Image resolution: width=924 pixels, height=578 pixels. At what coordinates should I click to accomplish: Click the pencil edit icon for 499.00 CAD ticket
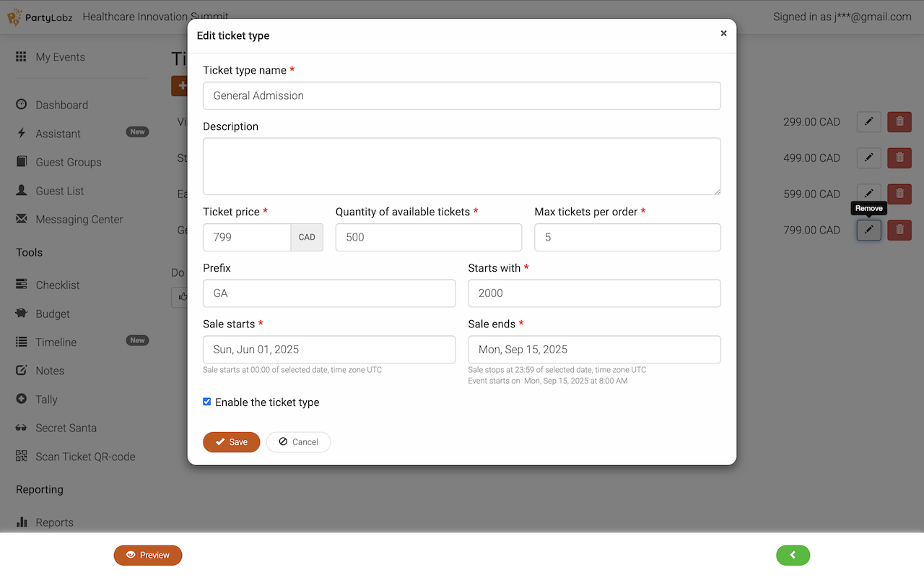(x=868, y=158)
